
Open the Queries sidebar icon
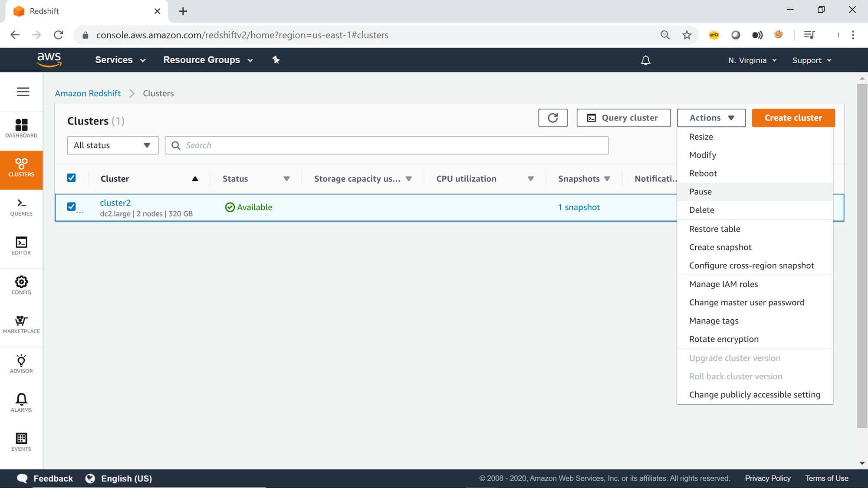tap(21, 207)
